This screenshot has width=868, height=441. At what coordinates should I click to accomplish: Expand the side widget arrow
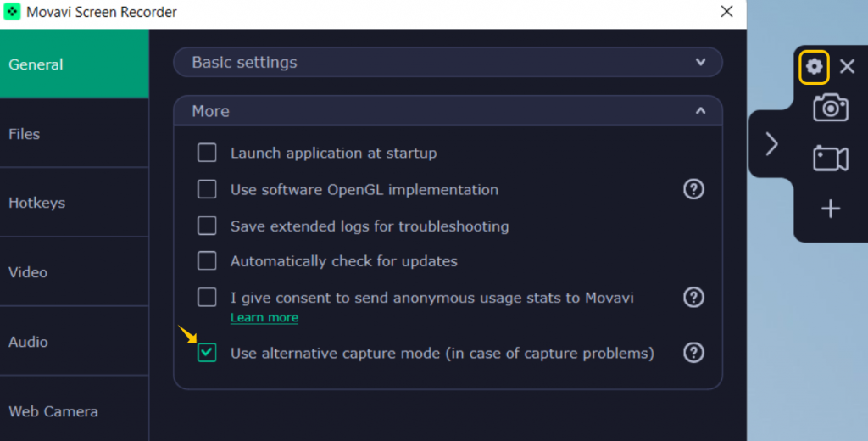coord(771,144)
